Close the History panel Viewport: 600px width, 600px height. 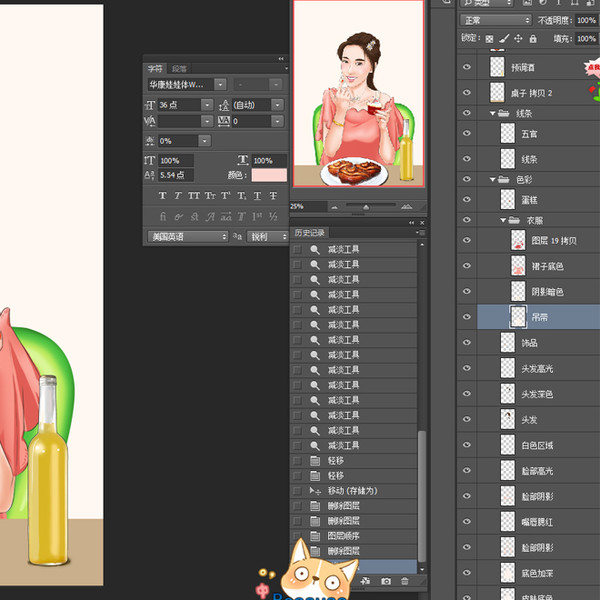[422, 223]
